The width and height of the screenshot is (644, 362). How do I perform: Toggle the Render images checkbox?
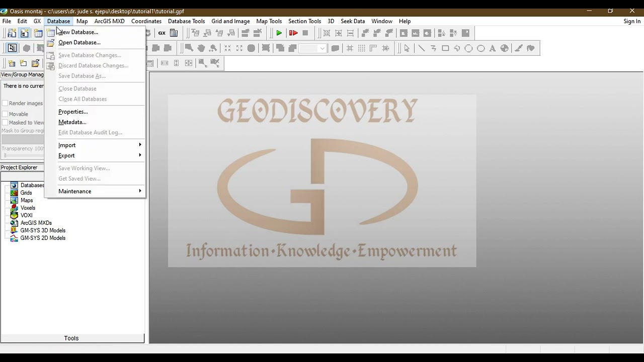pyautogui.click(x=5, y=104)
